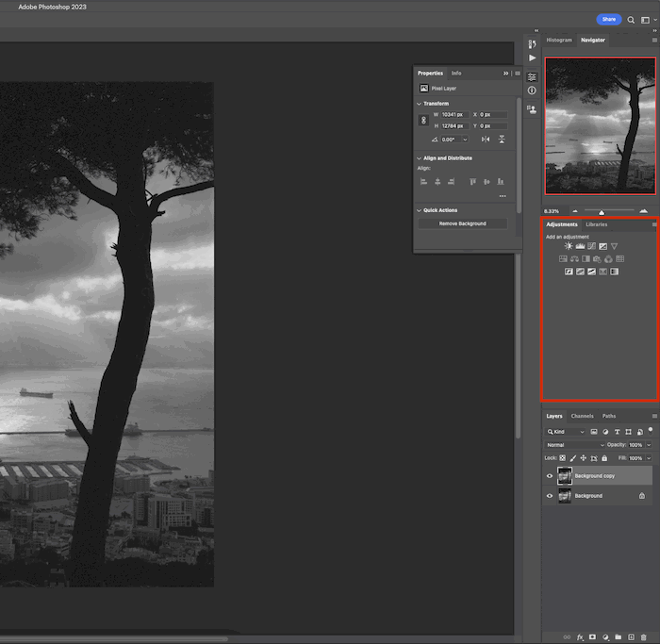
Task: Create a new layer
Action: [631, 636]
